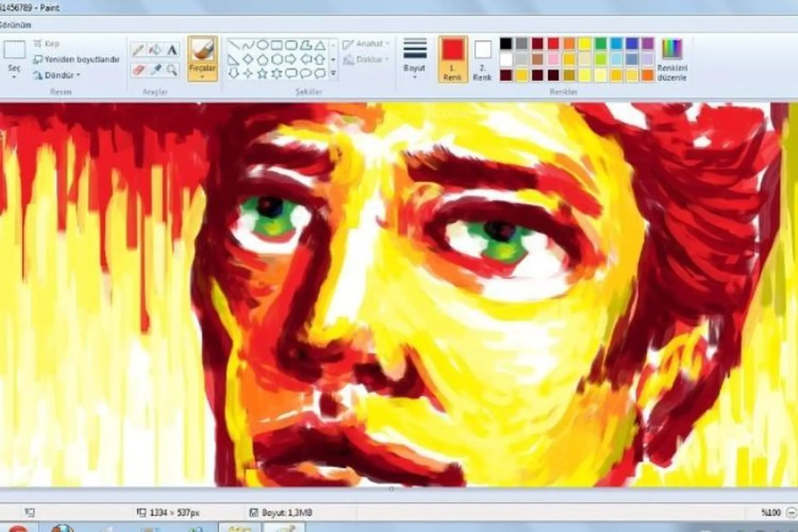Choose the right arrow shape
The height and width of the screenshot is (532, 798).
coord(291,59)
